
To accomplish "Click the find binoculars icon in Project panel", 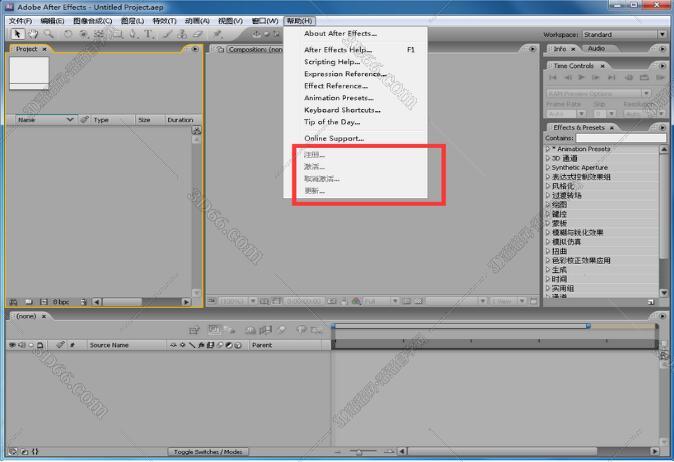I will [13, 302].
